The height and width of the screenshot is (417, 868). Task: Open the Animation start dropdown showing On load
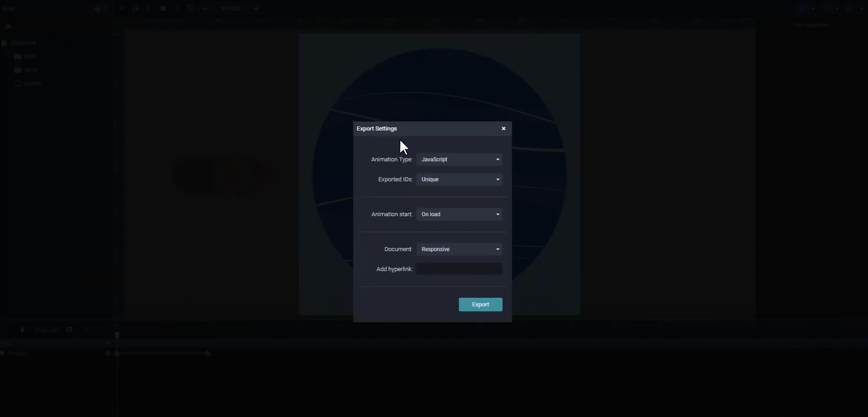point(459,214)
